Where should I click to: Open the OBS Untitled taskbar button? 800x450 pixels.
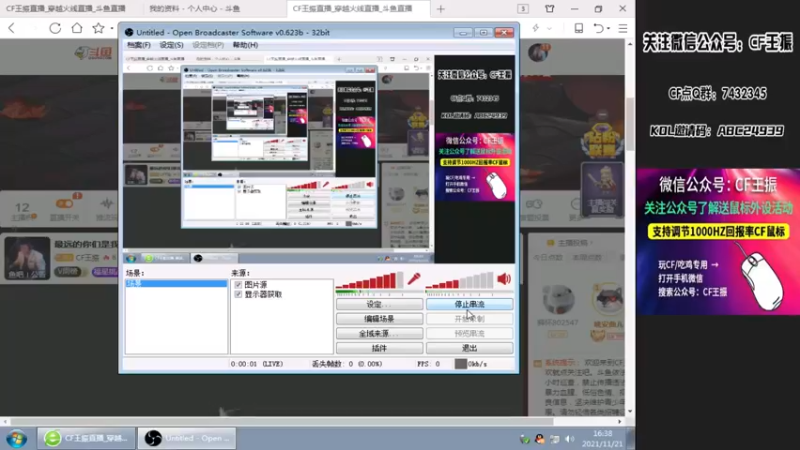pos(187,438)
